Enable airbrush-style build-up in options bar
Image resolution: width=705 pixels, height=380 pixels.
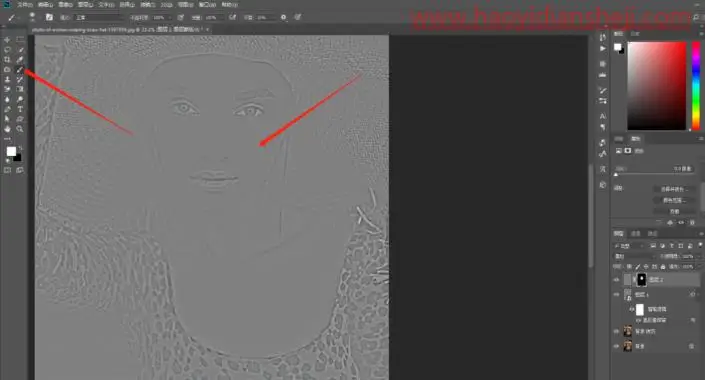[232, 17]
